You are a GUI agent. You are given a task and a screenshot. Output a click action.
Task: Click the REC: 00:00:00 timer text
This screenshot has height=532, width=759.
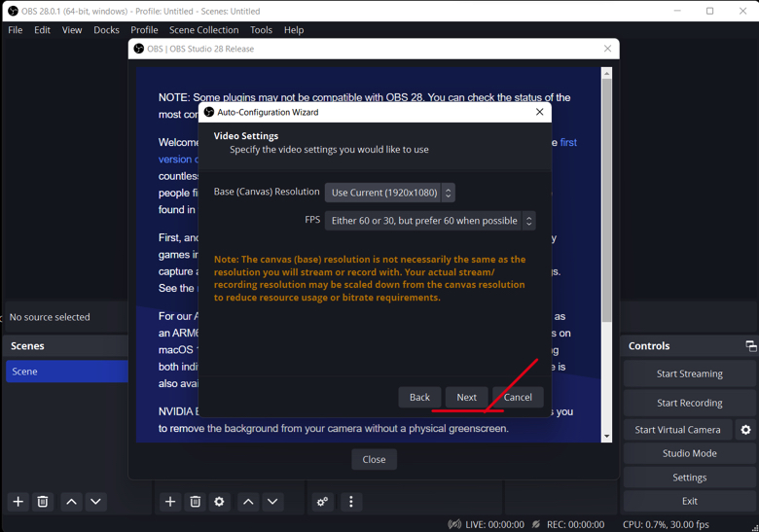tap(575, 524)
